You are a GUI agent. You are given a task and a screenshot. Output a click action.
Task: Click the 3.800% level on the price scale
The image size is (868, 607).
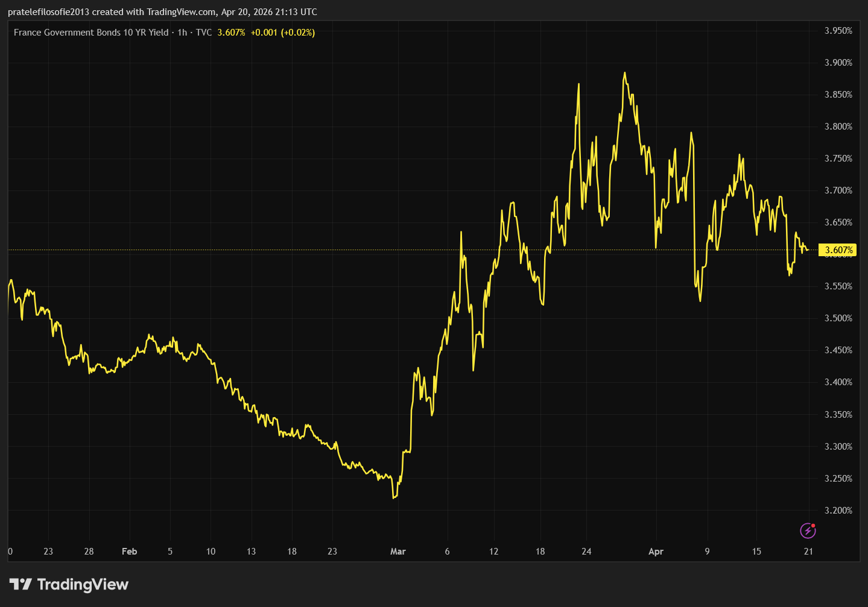tap(838, 127)
